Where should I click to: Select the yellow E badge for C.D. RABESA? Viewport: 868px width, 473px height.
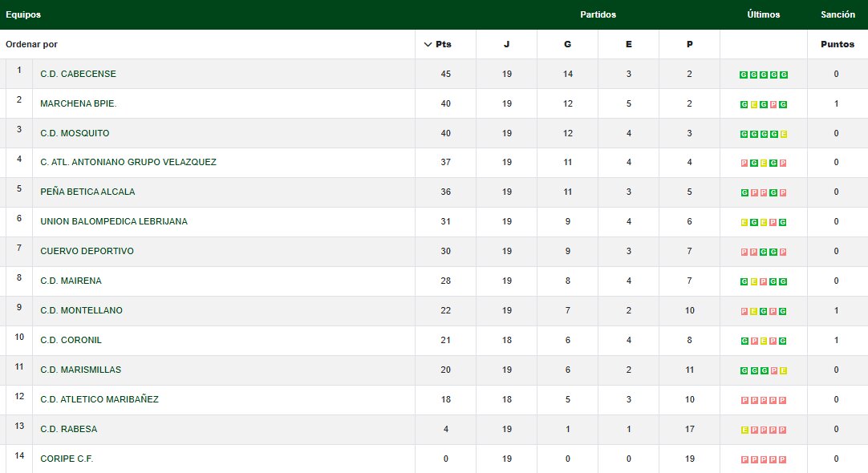744,430
